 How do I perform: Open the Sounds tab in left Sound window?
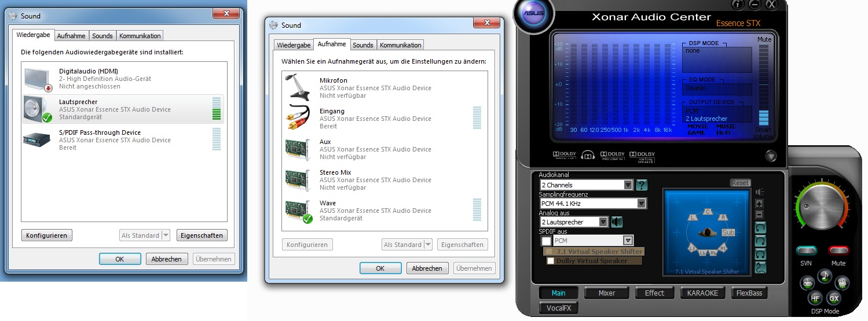coord(102,36)
